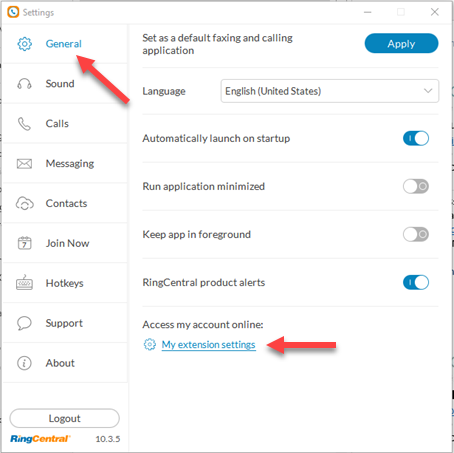
Task: Click the phone handset Calls icon
Action: pyautogui.click(x=24, y=124)
